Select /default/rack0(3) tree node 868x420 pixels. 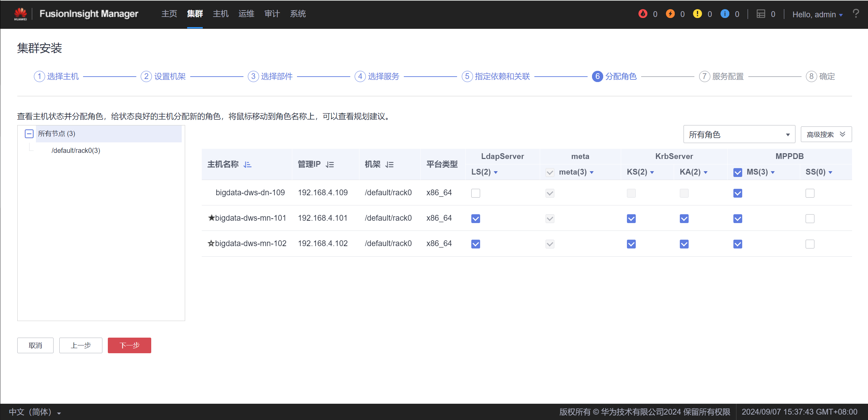pyautogui.click(x=76, y=151)
